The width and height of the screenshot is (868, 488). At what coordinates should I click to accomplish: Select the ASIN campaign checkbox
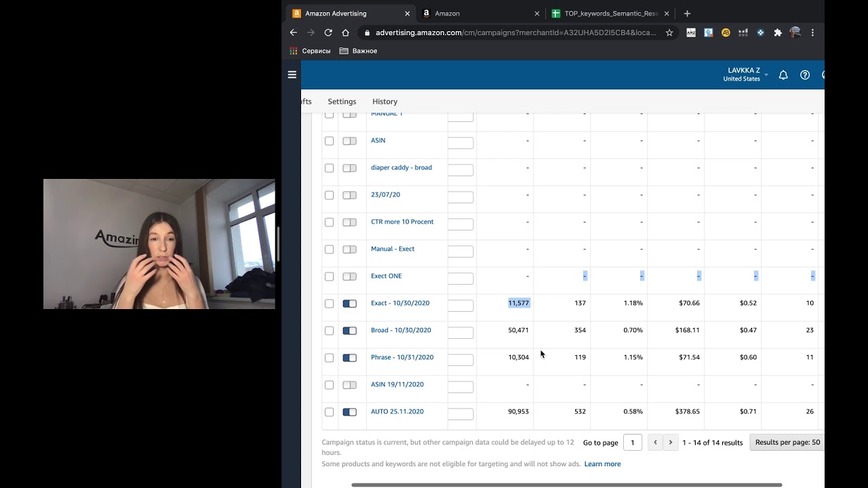point(329,141)
